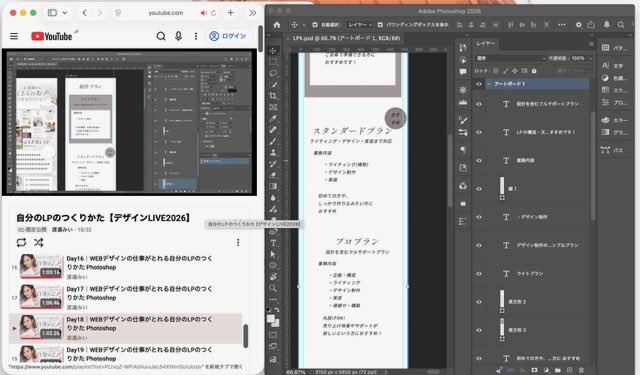
Task: Open the カラー color panel
Action: point(615,120)
